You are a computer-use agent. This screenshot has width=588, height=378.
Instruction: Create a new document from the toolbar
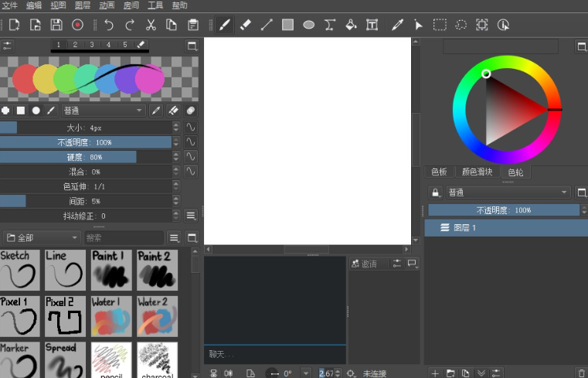point(14,26)
